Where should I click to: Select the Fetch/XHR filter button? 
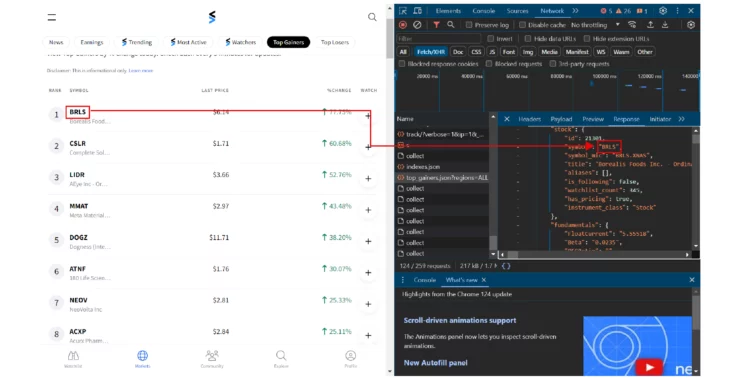tap(430, 52)
